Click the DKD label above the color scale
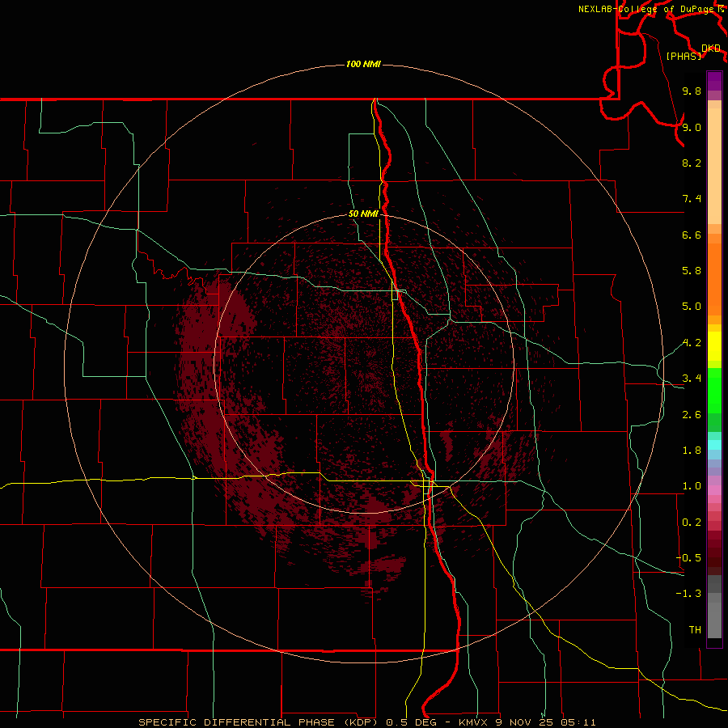Viewport: 728px width, 728px height. click(711, 49)
